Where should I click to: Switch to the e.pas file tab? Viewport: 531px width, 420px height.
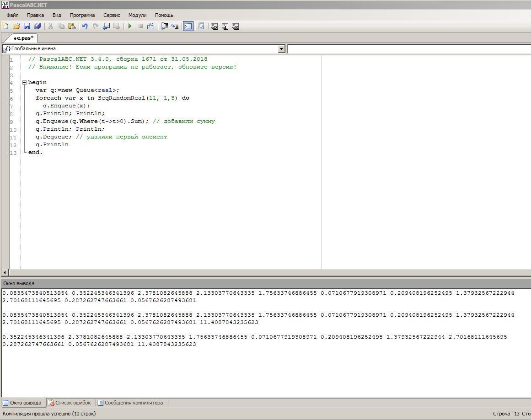[x=23, y=38]
